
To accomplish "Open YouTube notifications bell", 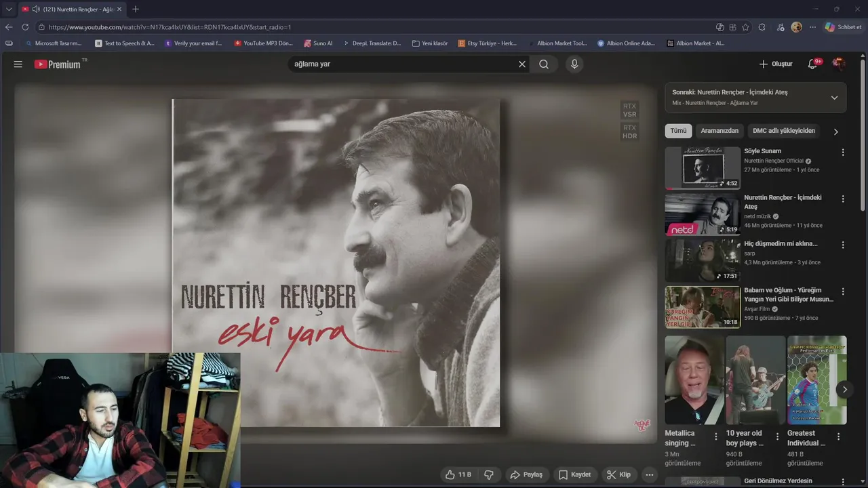I will coord(812,64).
